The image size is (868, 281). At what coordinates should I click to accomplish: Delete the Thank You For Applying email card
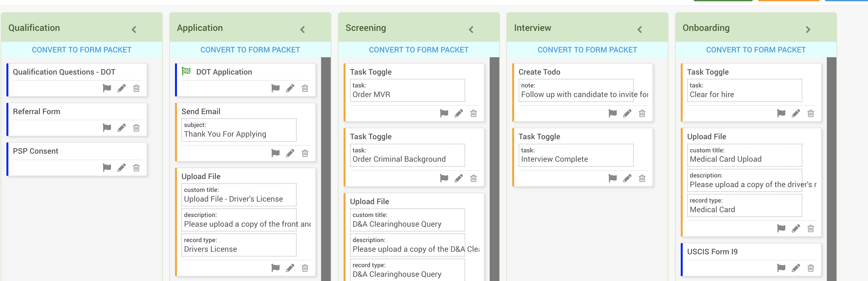(305, 153)
